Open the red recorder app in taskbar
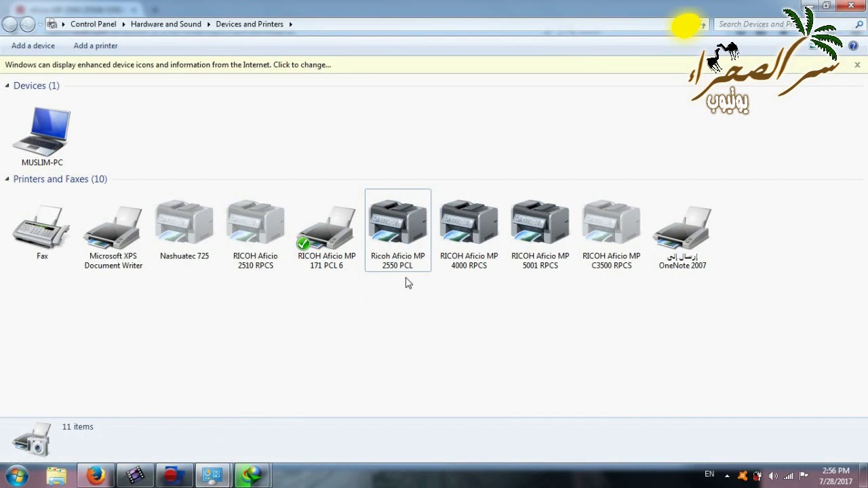Image resolution: width=868 pixels, height=488 pixels. 174,476
